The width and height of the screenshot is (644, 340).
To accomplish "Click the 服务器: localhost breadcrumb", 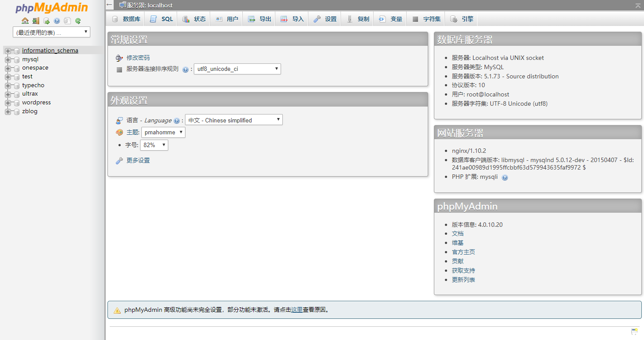I will 150,5.
